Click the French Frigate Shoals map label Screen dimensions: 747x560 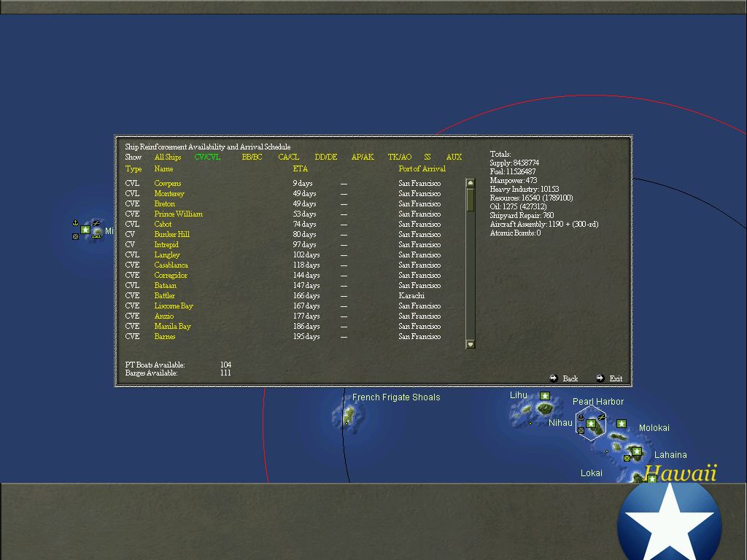(396, 397)
